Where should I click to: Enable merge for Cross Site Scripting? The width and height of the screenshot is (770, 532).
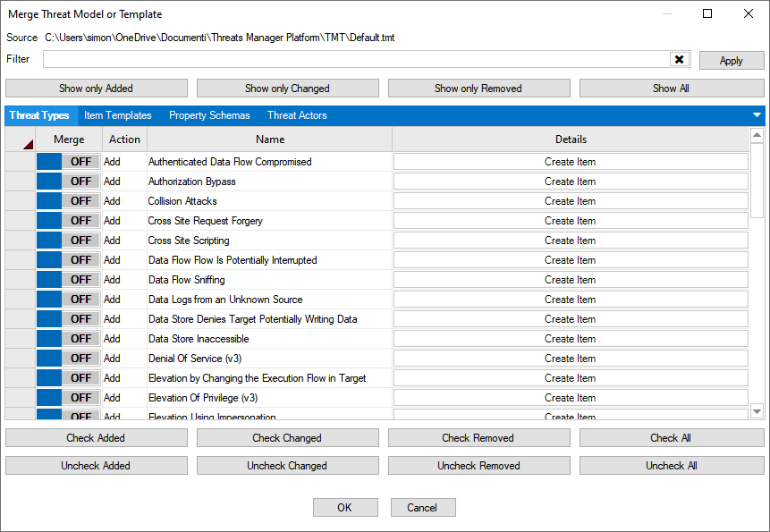(x=68, y=241)
